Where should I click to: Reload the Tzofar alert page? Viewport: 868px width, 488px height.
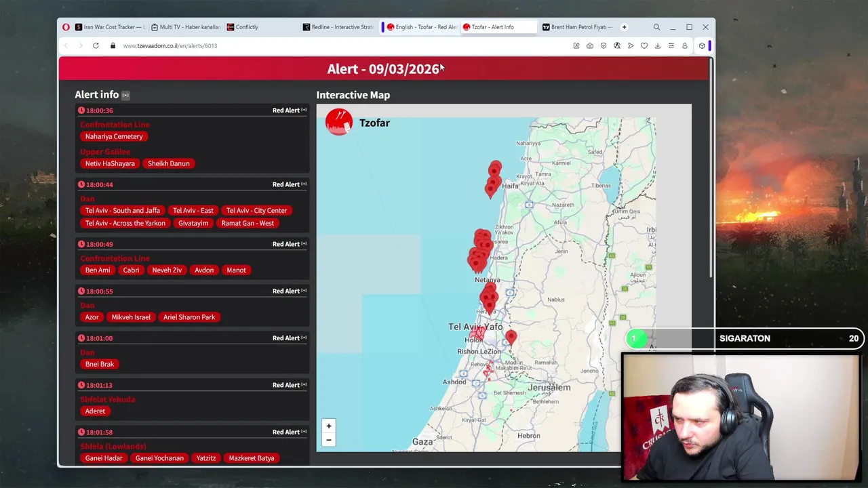point(96,45)
